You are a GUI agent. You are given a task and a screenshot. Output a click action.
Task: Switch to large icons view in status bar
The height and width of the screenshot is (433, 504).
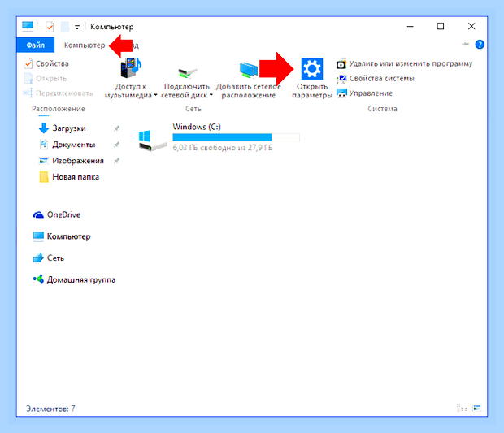(x=477, y=408)
